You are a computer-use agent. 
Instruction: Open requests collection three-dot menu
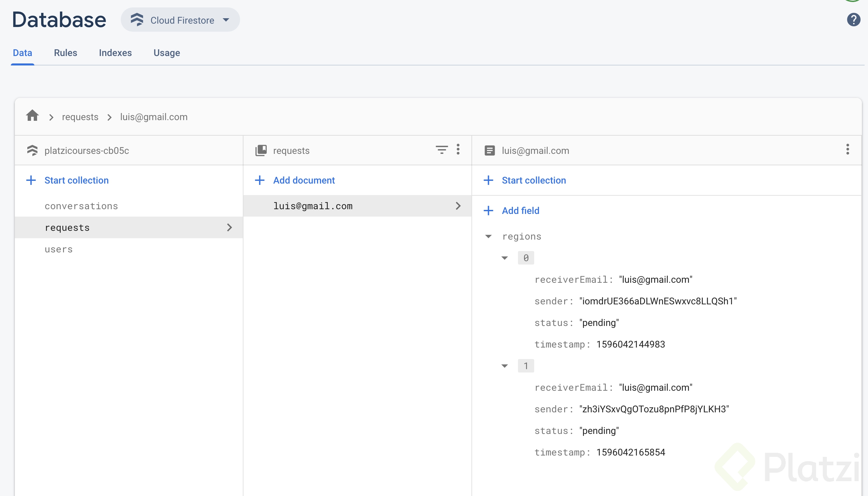pos(458,149)
